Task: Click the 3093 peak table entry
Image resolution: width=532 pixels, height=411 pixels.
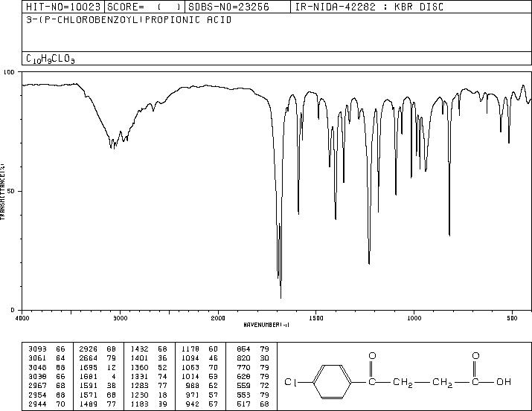Action: (46, 349)
